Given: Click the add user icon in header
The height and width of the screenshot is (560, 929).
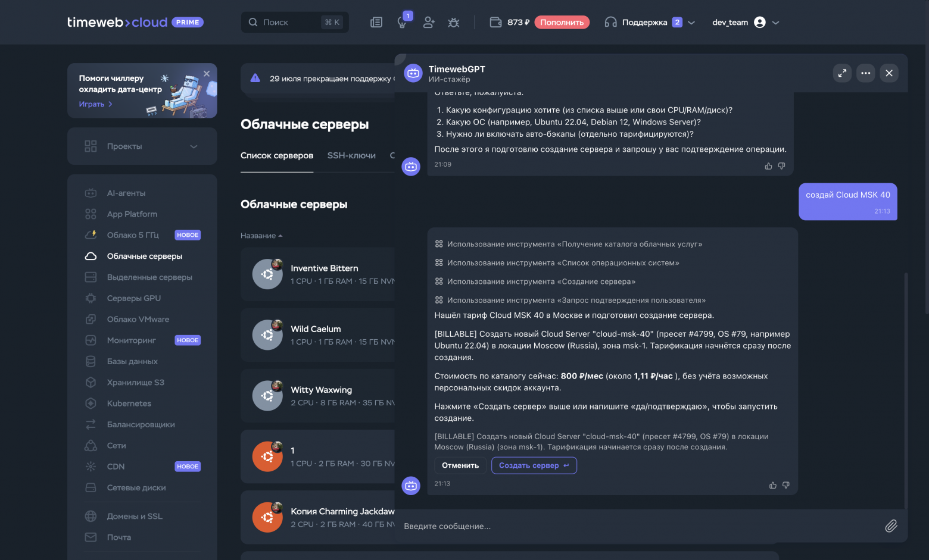Looking at the screenshot, I should (x=429, y=22).
